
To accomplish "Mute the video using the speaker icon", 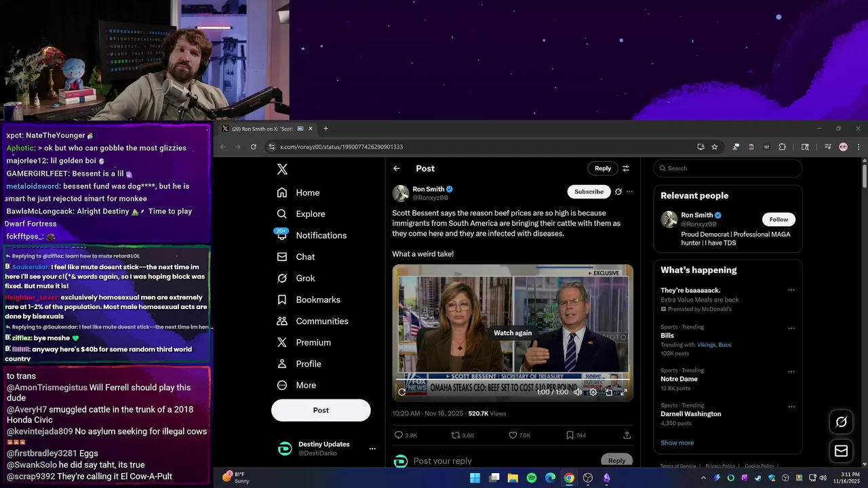I will click(577, 392).
